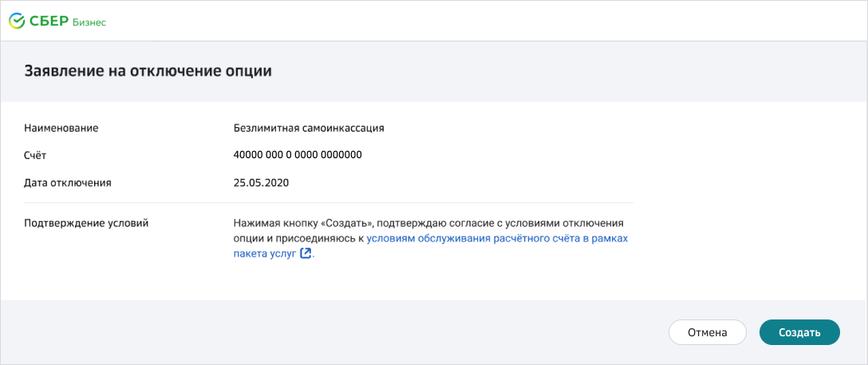Viewport: 868px width, 365px height.
Task: Select the Подтверждение условий label
Action: pyautogui.click(x=86, y=222)
